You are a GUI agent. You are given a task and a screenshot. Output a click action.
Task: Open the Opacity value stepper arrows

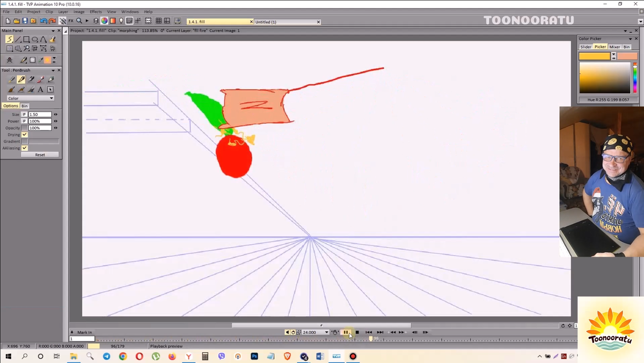[x=56, y=128]
